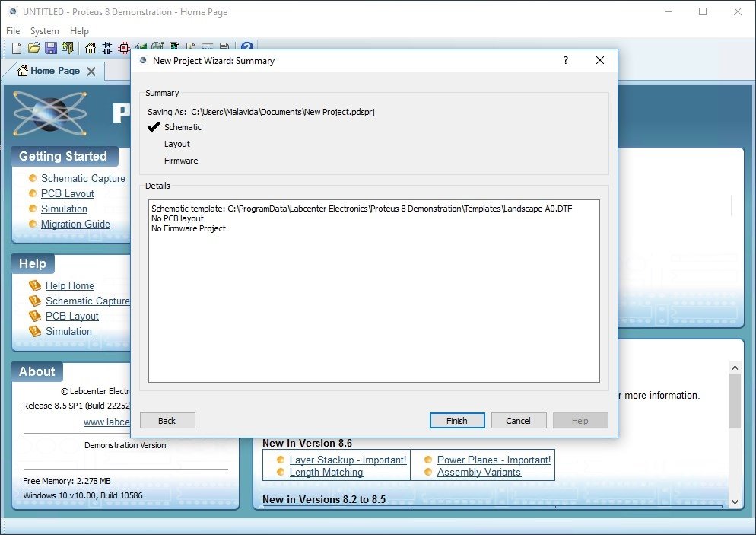The width and height of the screenshot is (756, 535).
Task: Minimize the Proteus main window
Action: pos(669,11)
